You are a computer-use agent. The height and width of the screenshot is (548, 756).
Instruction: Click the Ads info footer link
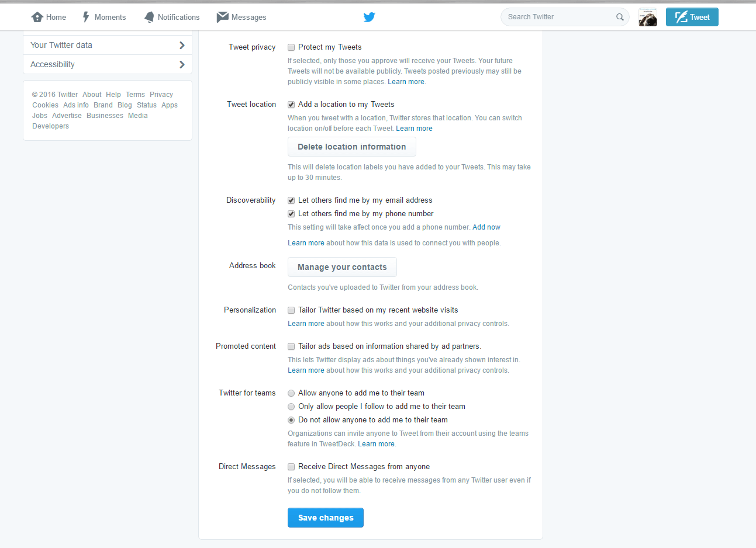[76, 105]
